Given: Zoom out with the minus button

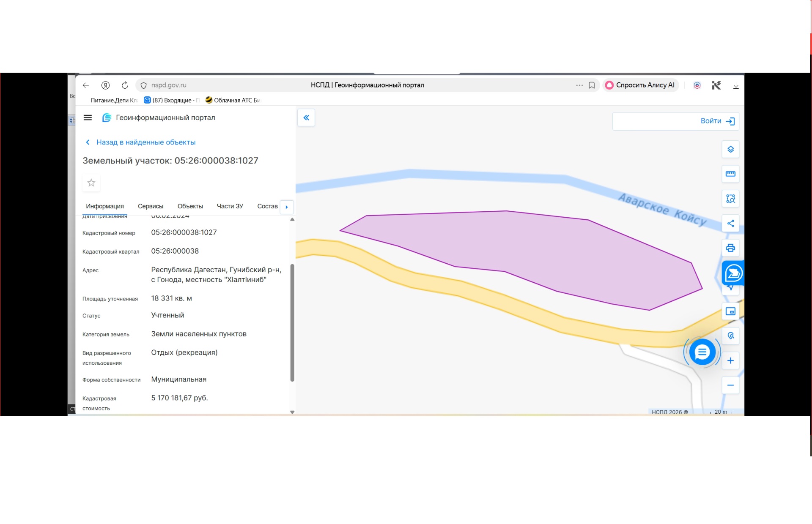Looking at the screenshot, I should pyautogui.click(x=730, y=385).
